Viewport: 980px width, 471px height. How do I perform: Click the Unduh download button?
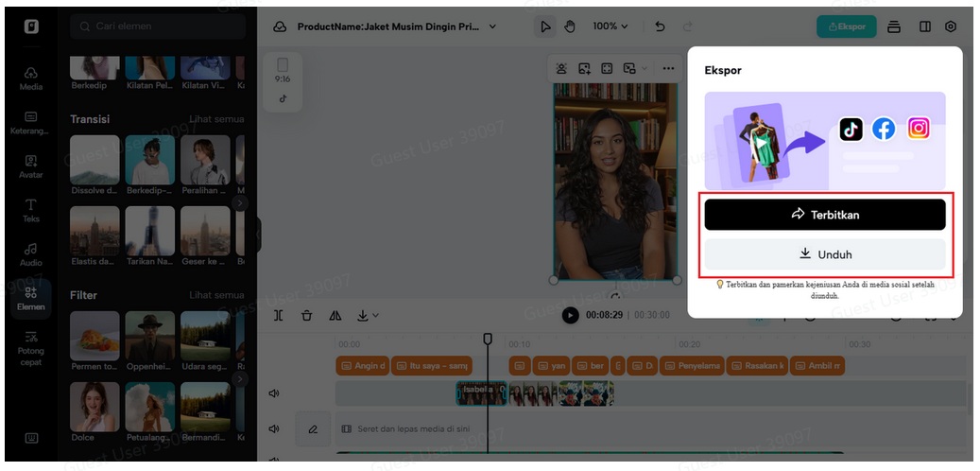824,254
